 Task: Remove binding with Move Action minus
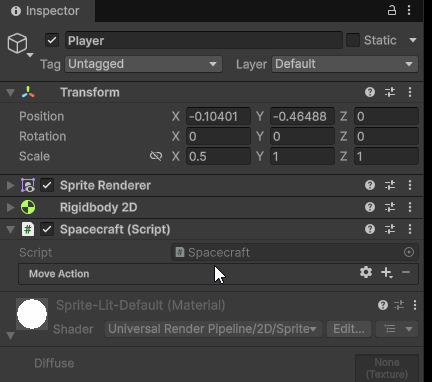406,272
